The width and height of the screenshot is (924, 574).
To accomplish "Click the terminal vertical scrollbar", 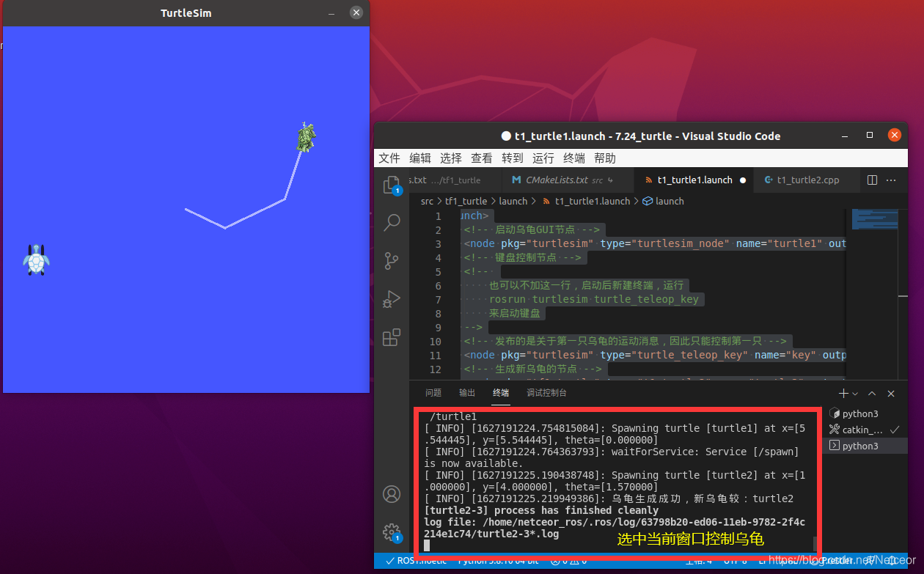I will coord(815,544).
